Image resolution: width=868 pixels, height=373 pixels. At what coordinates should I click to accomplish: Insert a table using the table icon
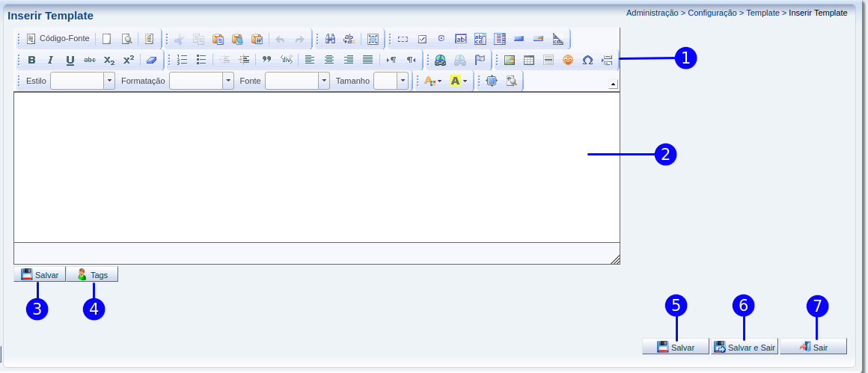[529, 60]
